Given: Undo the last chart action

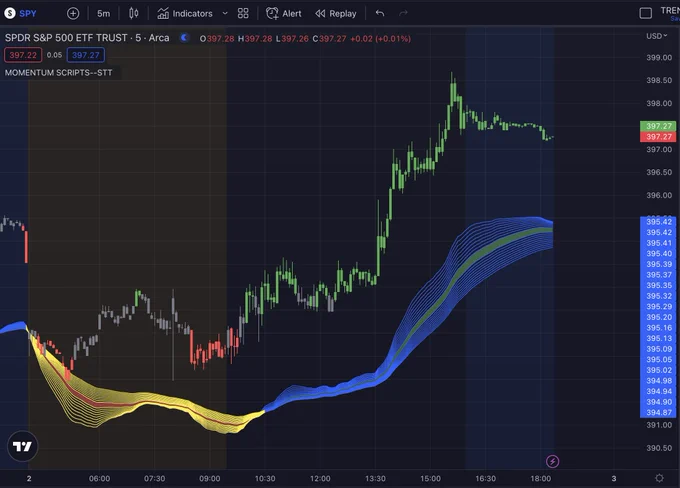Looking at the screenshot, I should 380,13.
